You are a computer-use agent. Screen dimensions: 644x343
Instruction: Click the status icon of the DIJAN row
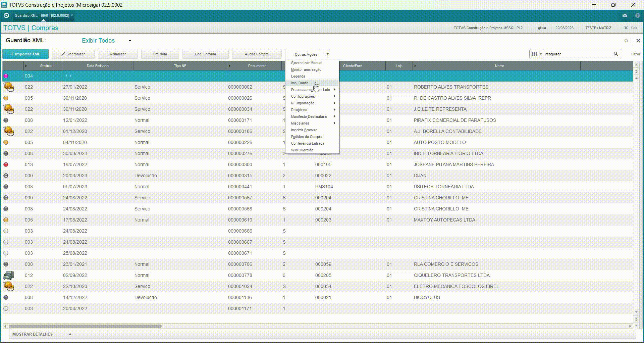coord(6,176)
